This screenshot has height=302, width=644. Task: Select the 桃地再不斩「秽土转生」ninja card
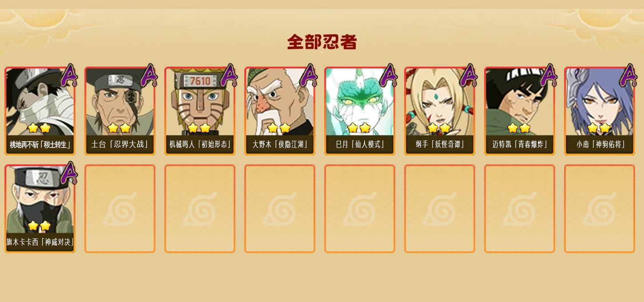[40, 111]
